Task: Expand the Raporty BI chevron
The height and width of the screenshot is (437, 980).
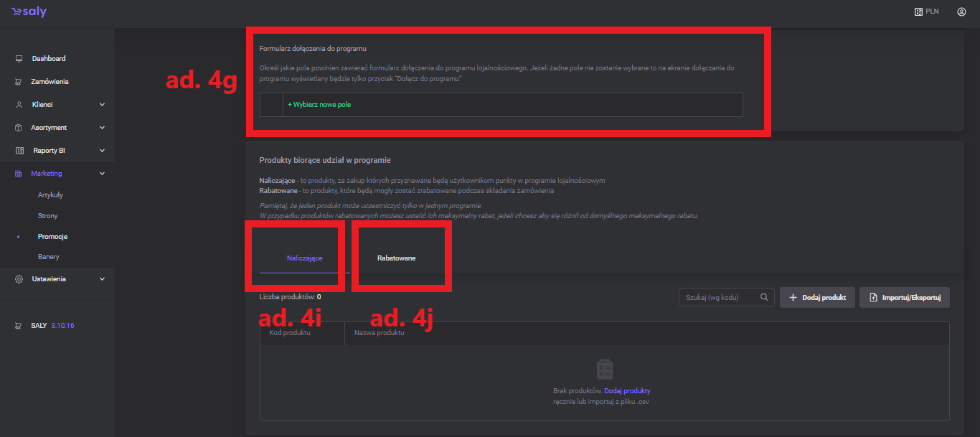Action: point(102,151)
